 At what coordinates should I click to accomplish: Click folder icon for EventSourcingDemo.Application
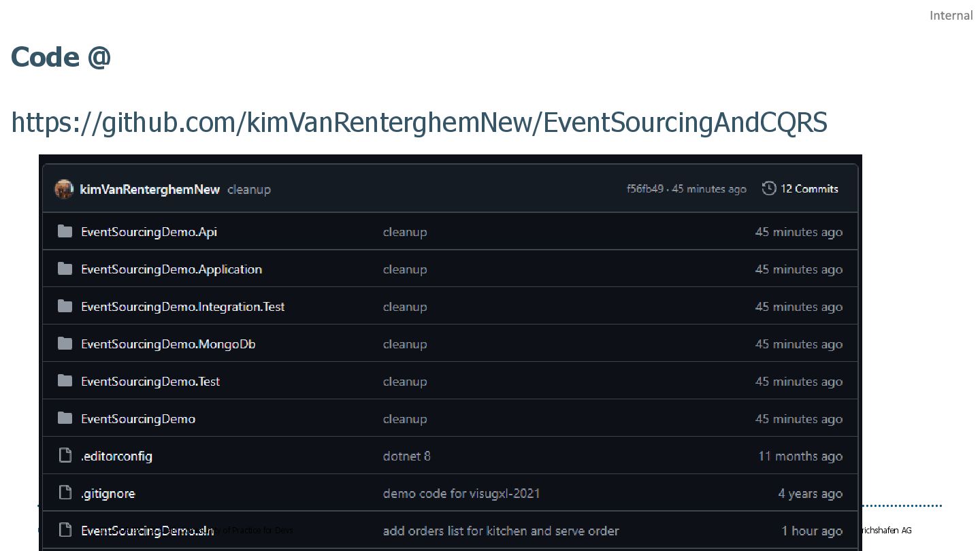pos(65,269)
